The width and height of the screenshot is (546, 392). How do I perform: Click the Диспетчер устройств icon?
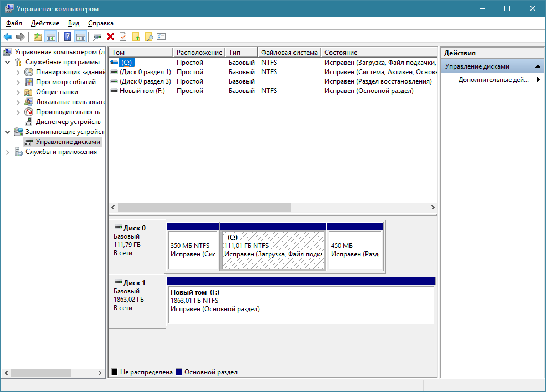[29, 122]
